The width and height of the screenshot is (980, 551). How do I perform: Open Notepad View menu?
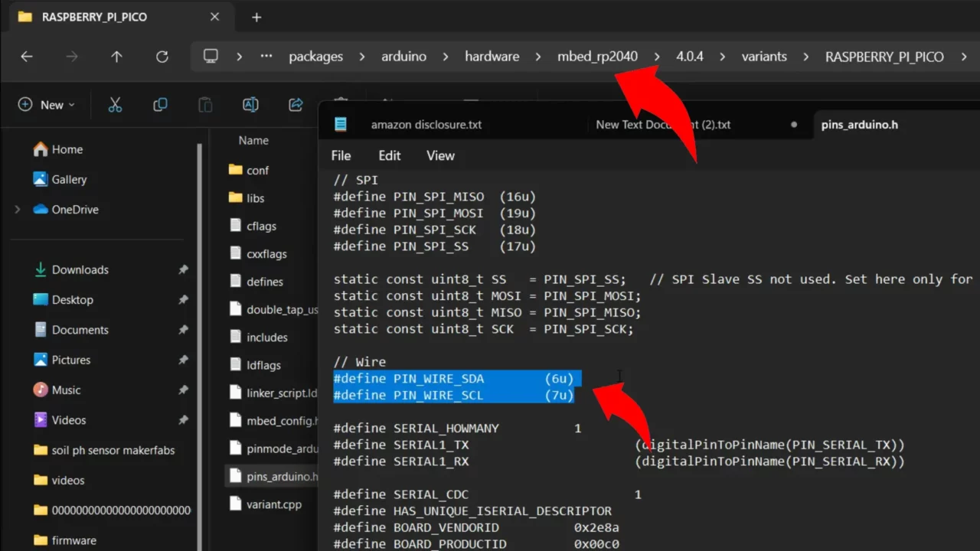click(x=440, y=155)
